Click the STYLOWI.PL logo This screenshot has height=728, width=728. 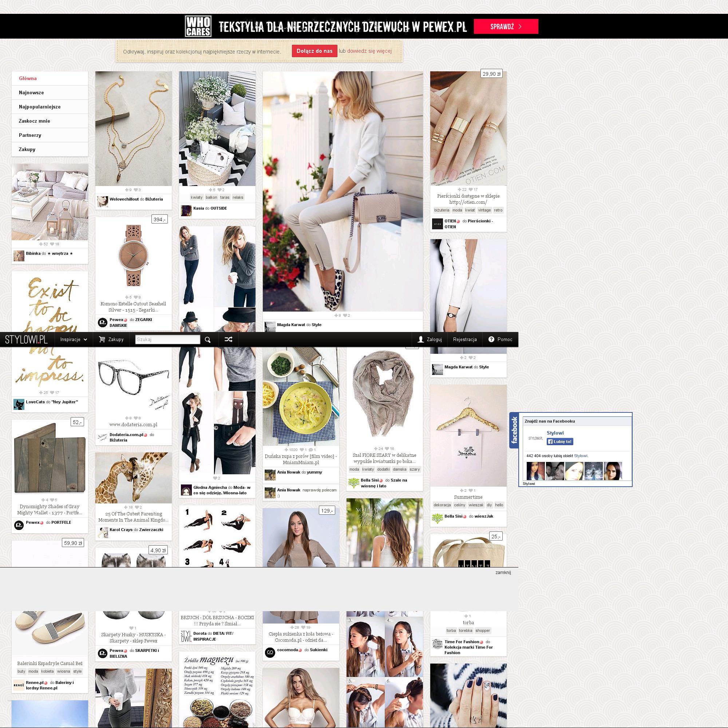26,340
